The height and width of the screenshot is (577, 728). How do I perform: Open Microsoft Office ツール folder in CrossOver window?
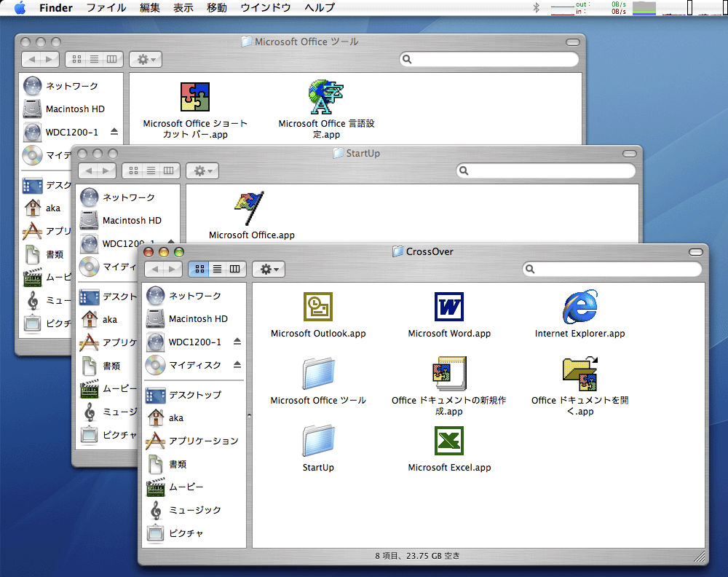pyautogui.click(x=318, y=374)
